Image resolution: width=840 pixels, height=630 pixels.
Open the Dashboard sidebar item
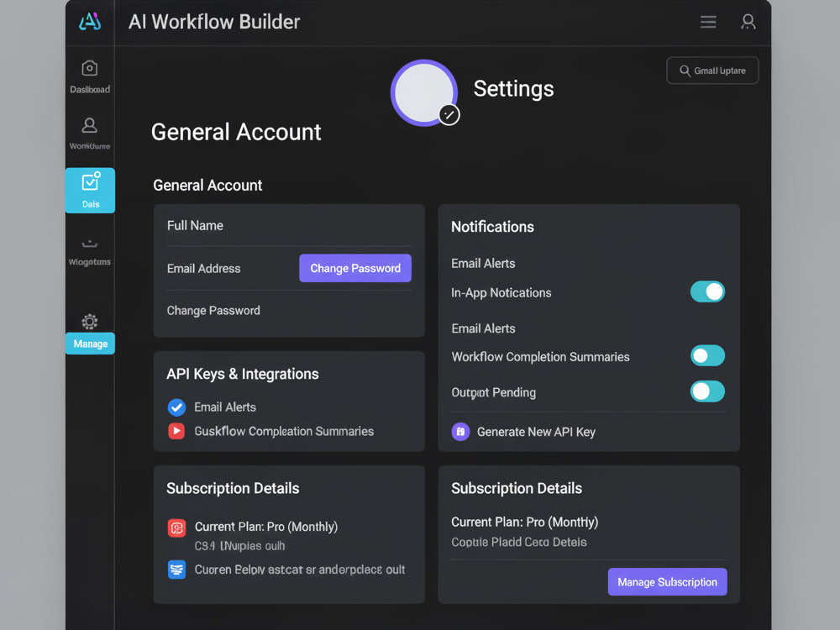pyautogui.click(x=90, y=77)
